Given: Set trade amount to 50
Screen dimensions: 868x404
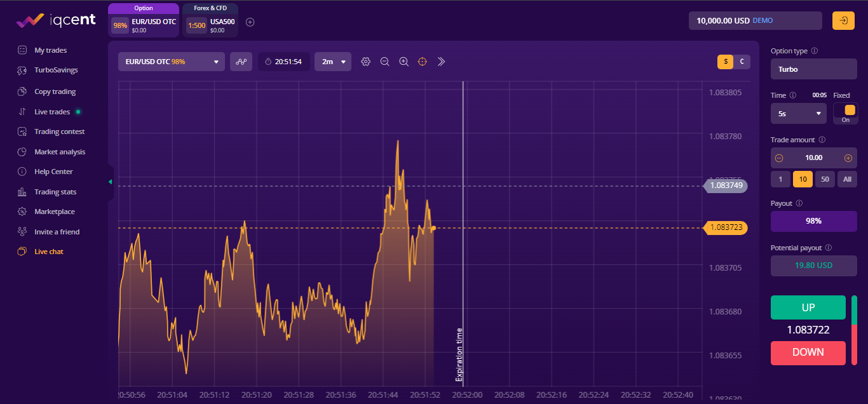Looking at the screenshot, I should 825,179.
